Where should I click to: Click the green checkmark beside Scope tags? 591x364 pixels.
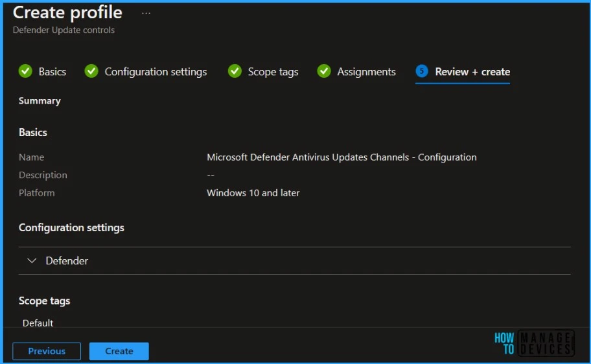235,71
